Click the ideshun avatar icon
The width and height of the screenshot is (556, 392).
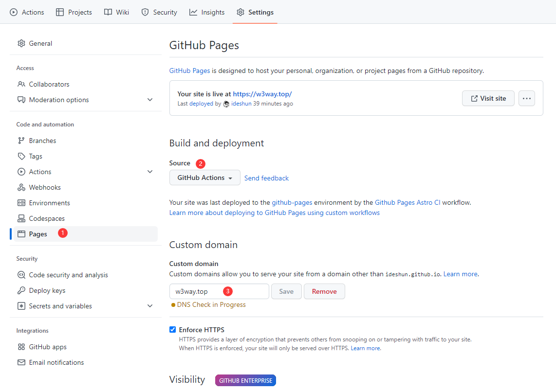226,104
